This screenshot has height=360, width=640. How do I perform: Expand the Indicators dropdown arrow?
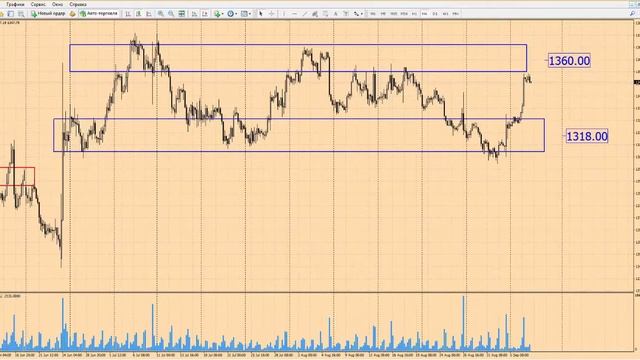coord(222,14)
